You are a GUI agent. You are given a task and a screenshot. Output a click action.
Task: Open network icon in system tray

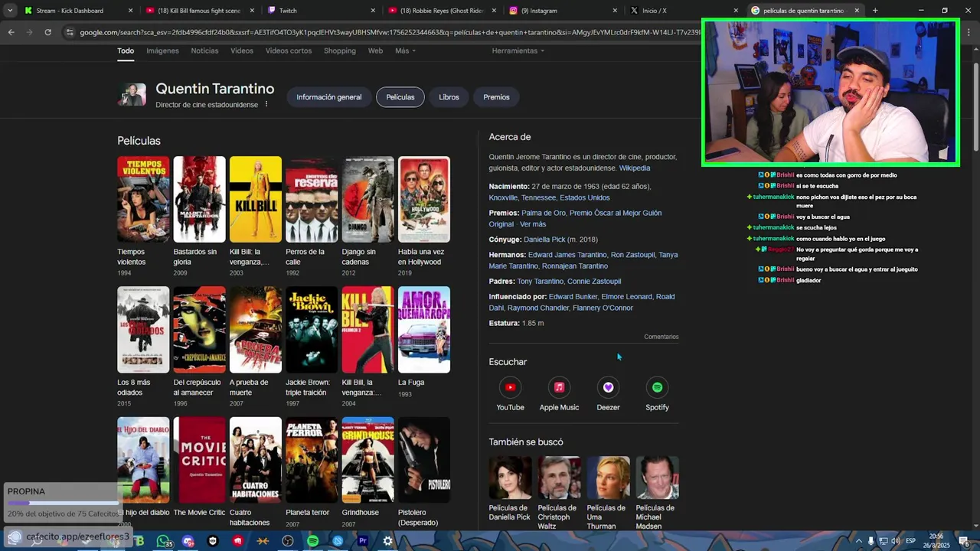883,541
